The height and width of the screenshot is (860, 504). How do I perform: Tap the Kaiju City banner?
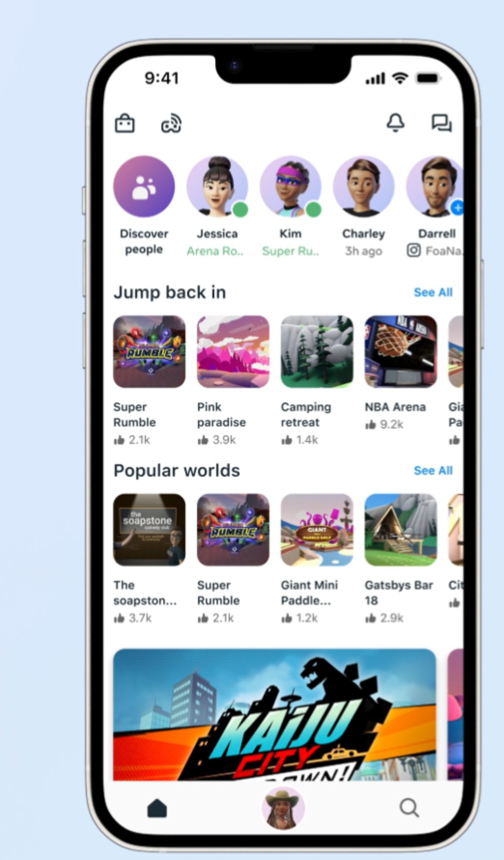(275, 715)
